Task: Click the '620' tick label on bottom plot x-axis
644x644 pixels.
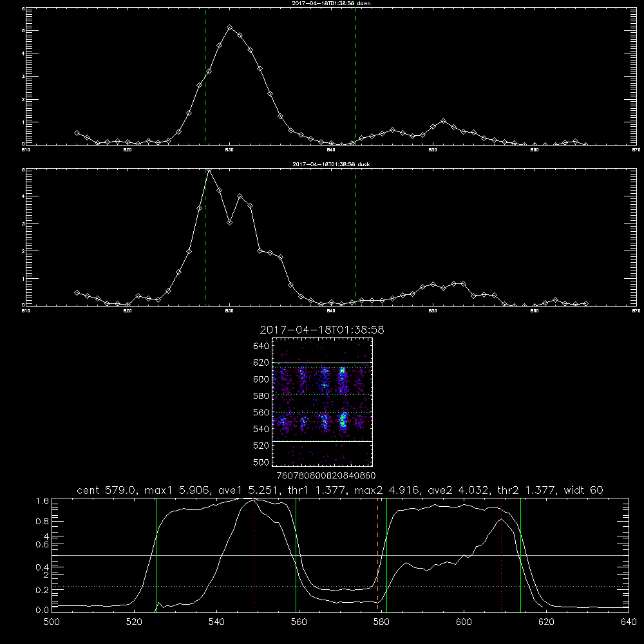Action: pyautogui.click(x=546, y=622)
